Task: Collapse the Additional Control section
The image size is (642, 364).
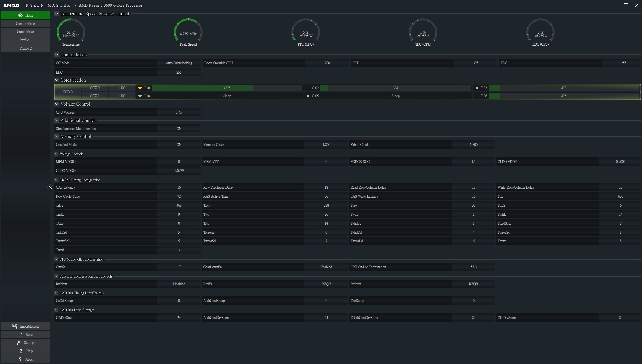Action: click(57, 120)
